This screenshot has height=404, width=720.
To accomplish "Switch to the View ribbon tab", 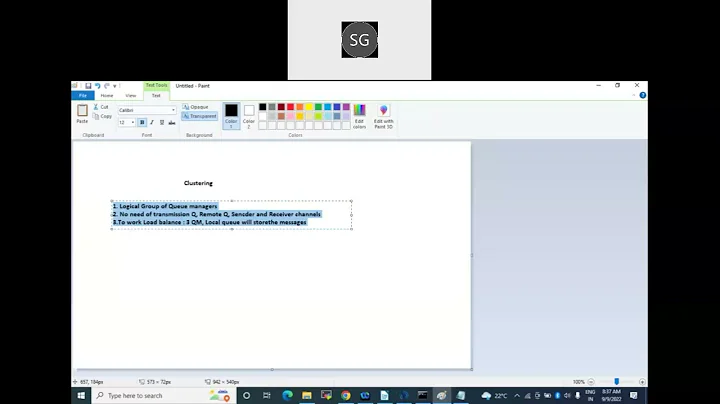I will [x=131, y=95].
